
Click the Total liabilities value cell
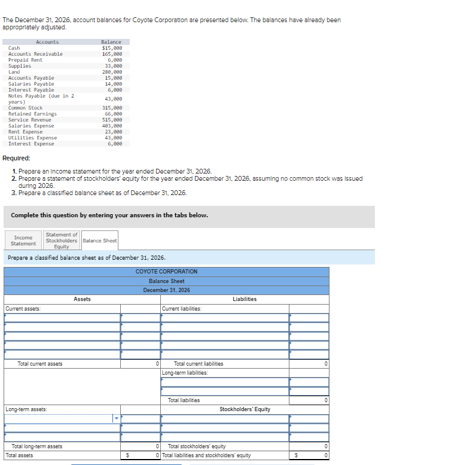[x=309, y=400]
